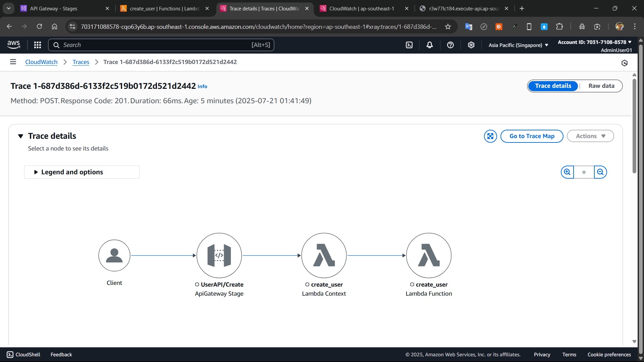Open Feedback in the footer
The height and width of the screenshot is (362, 644).
61,355
